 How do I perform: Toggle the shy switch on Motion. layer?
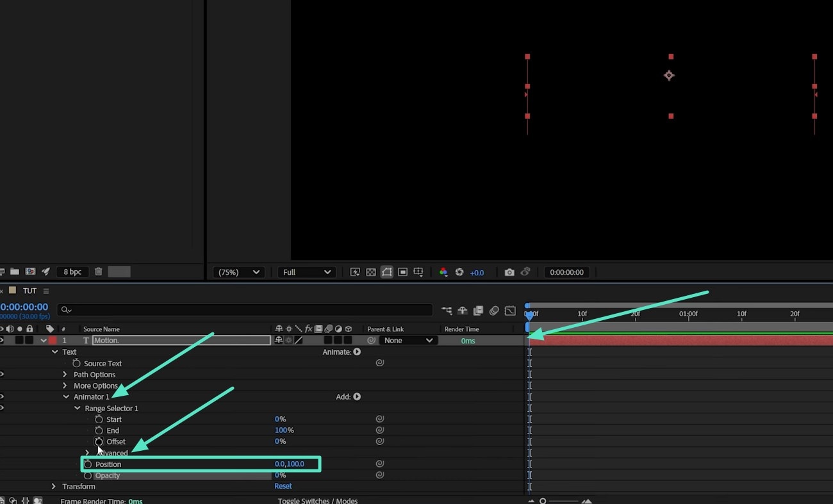(x=279, y=340)
